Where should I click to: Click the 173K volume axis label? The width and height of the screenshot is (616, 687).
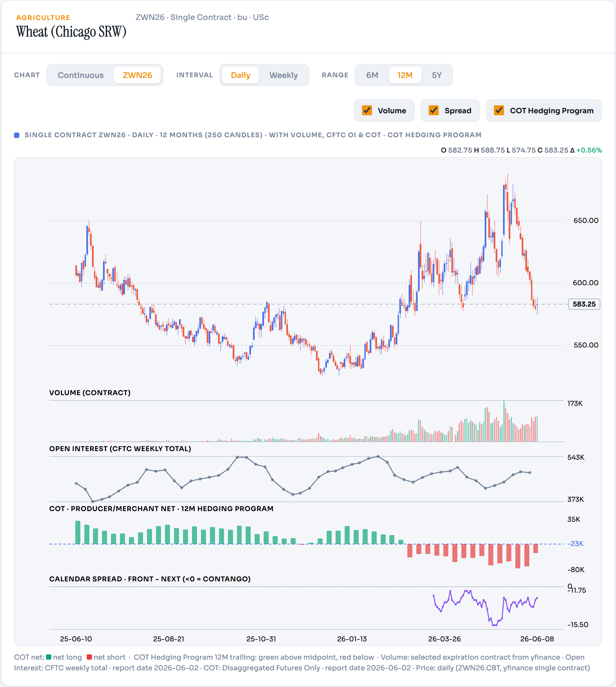pos(575,403)
